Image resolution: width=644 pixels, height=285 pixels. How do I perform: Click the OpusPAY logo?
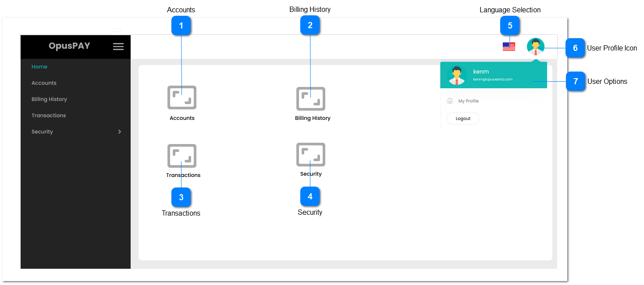pyautogui.click(x=69, y=46)
